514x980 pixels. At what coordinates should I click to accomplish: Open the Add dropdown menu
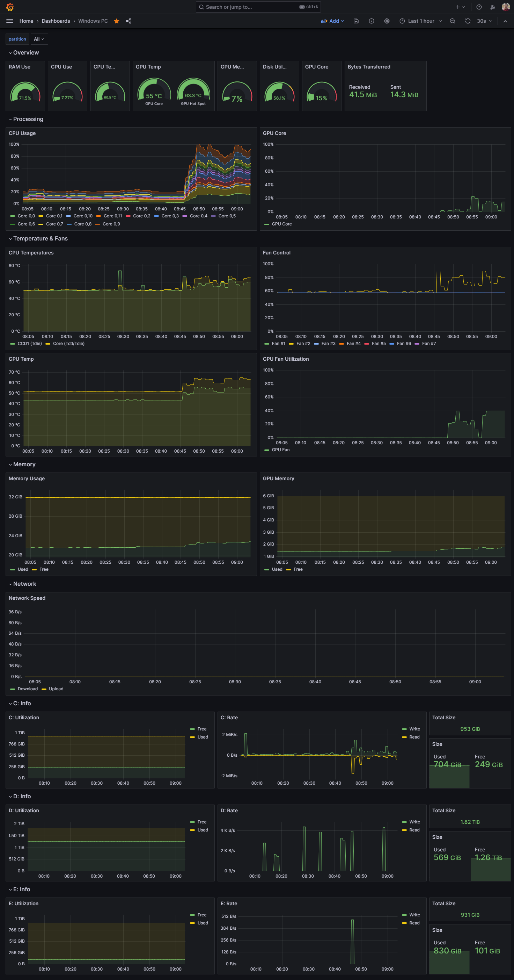[332, 21]
